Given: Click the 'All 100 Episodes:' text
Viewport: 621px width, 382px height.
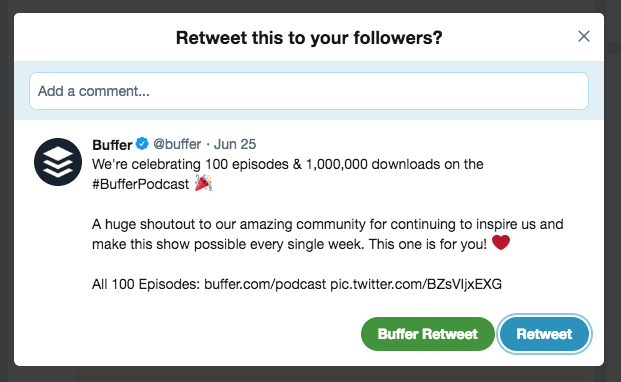Looking at the screenshot, I should [146, 284].
